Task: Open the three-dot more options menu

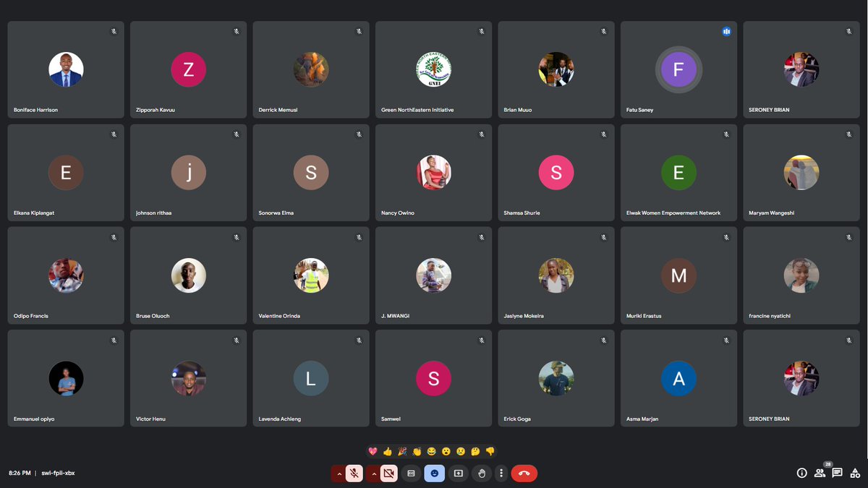Action: [501, 474]
